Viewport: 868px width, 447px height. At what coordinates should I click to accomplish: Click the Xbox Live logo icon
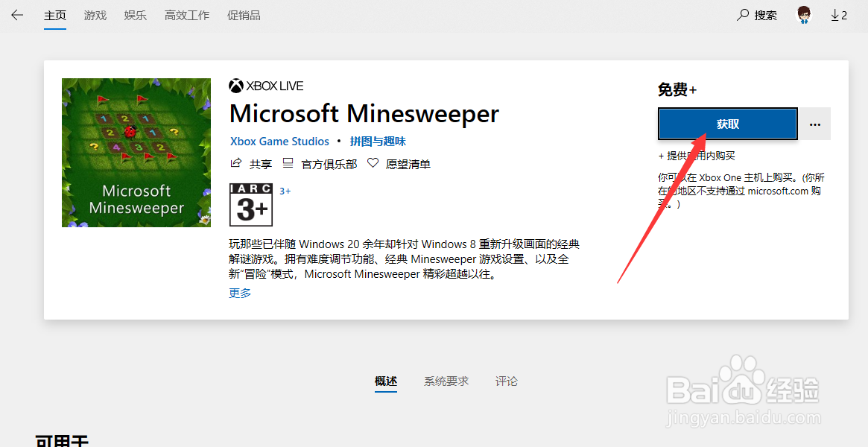point(235,85)
